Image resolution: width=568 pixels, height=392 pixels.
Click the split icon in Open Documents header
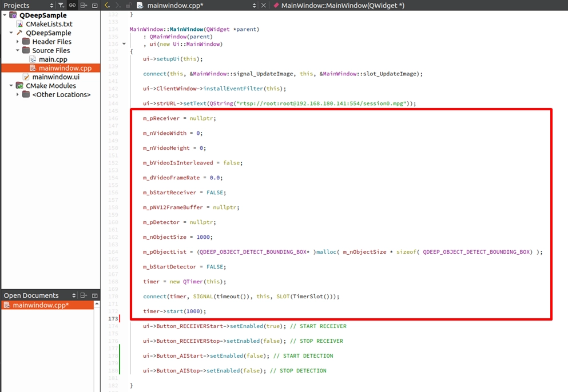tap(84, 295)
